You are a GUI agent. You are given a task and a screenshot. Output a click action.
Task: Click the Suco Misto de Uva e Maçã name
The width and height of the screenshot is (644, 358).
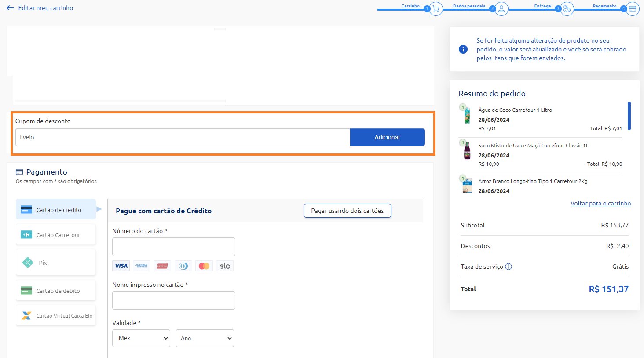tap(533, 146)
